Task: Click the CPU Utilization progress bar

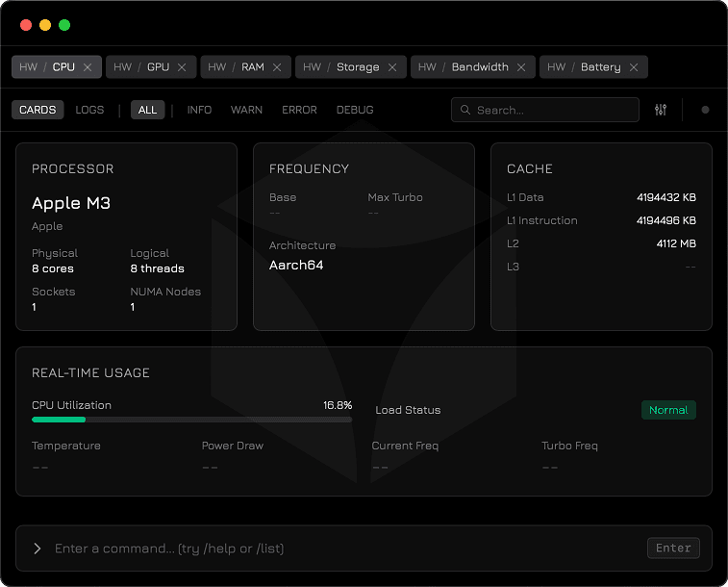Action: pos(191,420)
